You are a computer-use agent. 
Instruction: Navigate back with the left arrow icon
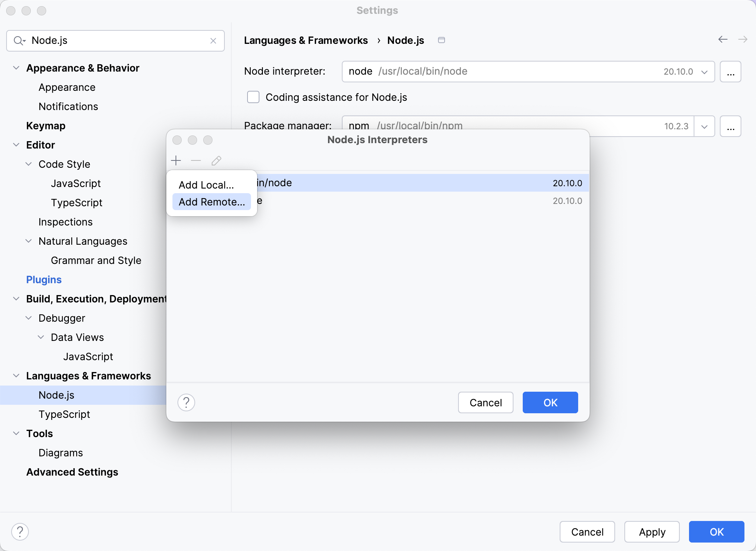click(723, 40)
